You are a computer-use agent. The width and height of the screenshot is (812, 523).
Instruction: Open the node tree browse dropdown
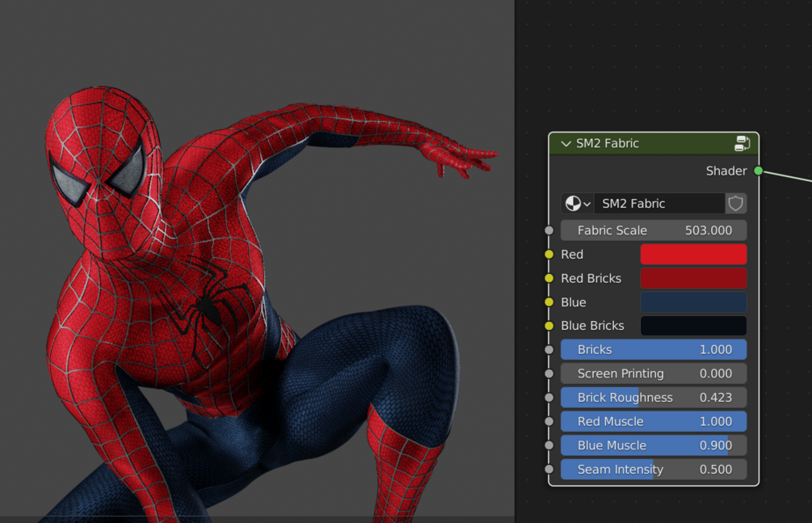pos(578,204)
